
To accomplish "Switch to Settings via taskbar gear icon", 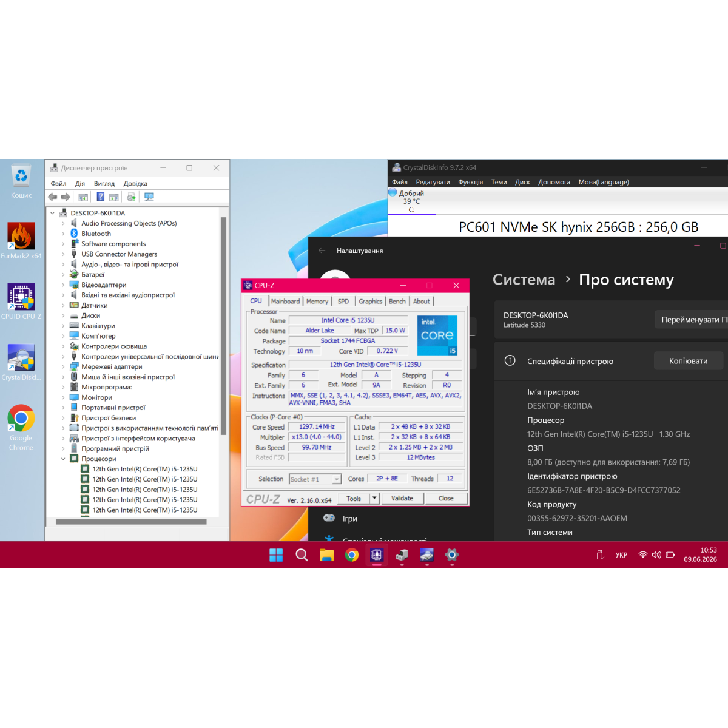I will (x=452, y=555).
